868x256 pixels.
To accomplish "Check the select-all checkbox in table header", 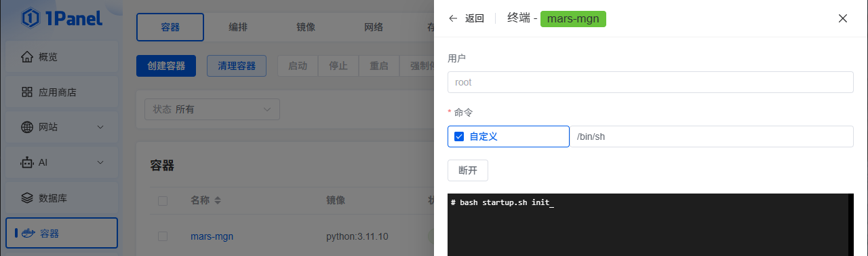I will pos(163,200).
